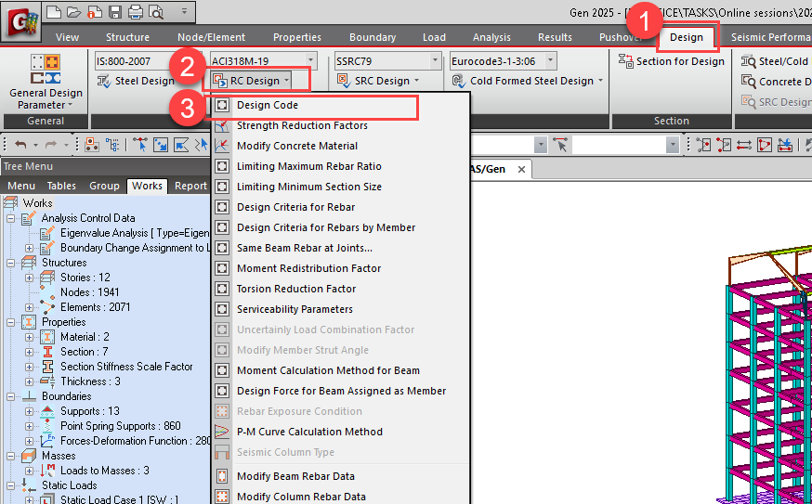The image size is (812, 504).
Task: Switch to the Results ribbon tab
Action: 555,37
